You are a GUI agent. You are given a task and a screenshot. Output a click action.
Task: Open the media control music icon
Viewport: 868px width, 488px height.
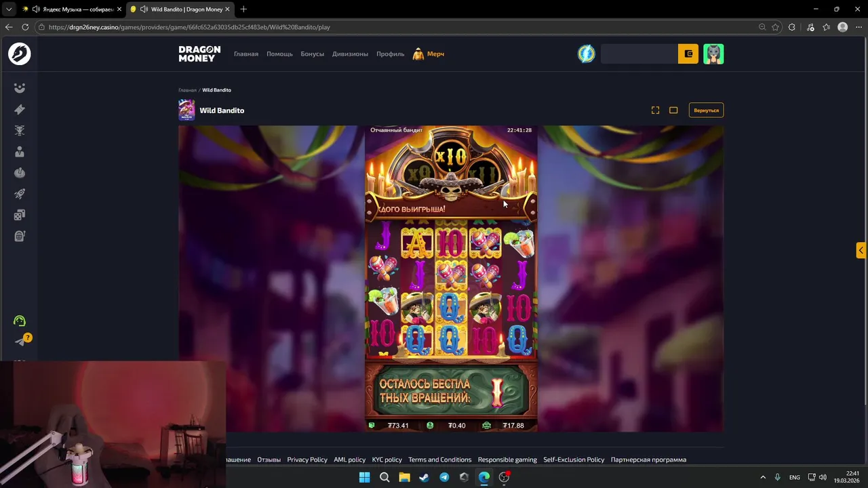click(x=810, y=27)
